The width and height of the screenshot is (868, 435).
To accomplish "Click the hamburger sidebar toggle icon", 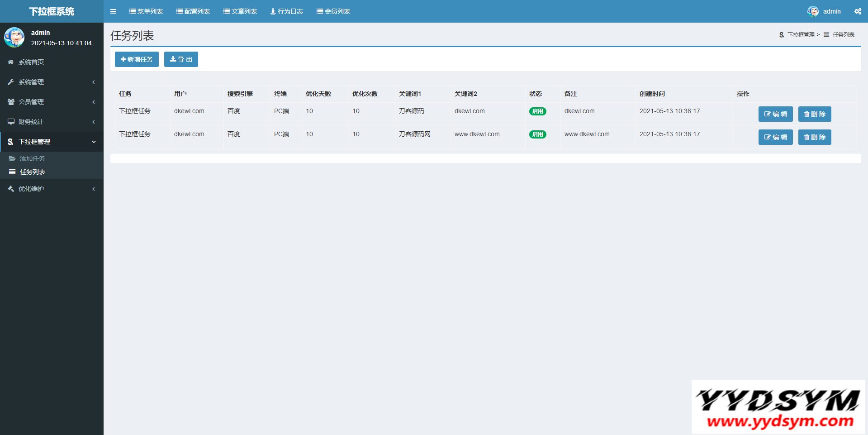I will [113, 11].
